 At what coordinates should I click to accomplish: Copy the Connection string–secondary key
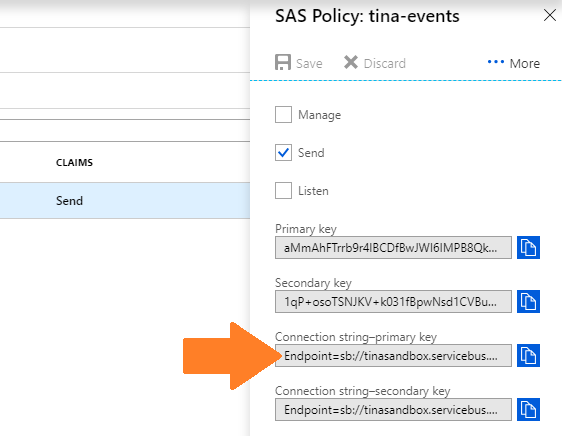tap(528, 409)
